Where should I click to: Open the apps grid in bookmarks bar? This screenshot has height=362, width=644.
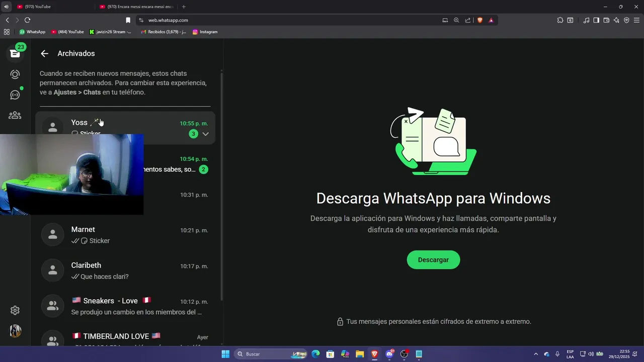coord(7,32)
